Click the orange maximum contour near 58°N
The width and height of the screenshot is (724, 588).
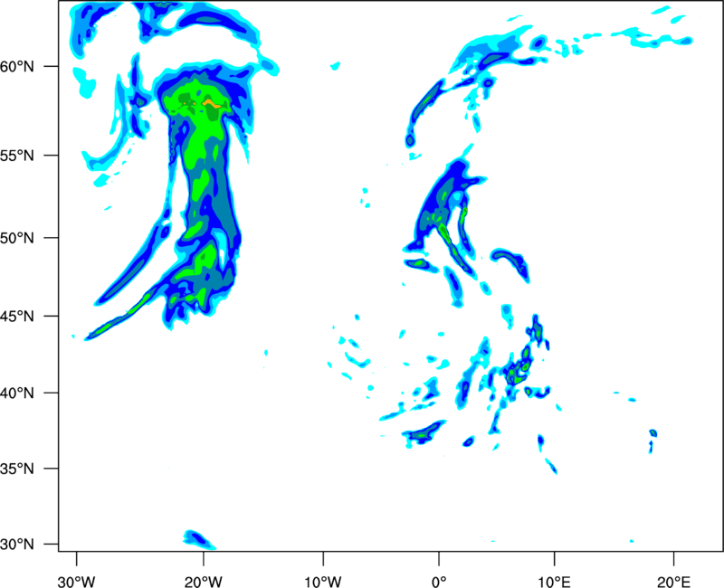[213, 103]
